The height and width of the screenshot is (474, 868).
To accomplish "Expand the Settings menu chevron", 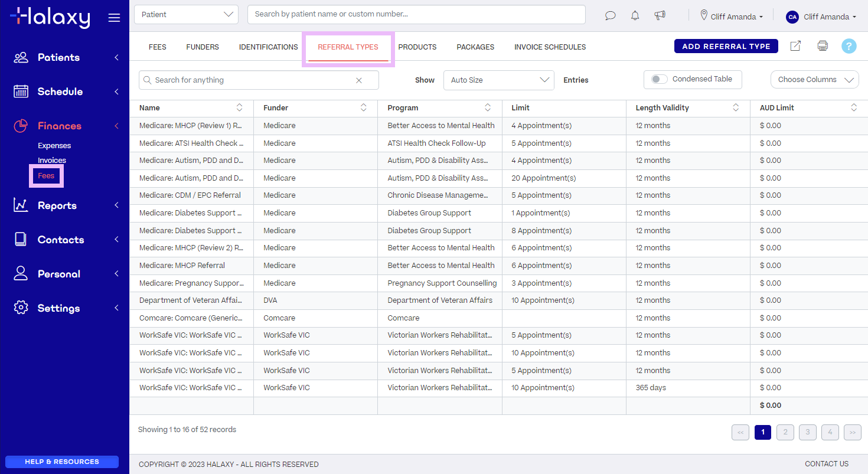I will tap(116, 308).
